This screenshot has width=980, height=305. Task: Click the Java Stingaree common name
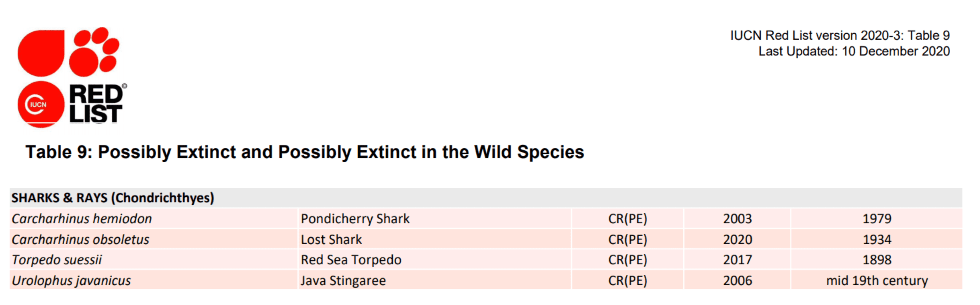coord(343,281)
